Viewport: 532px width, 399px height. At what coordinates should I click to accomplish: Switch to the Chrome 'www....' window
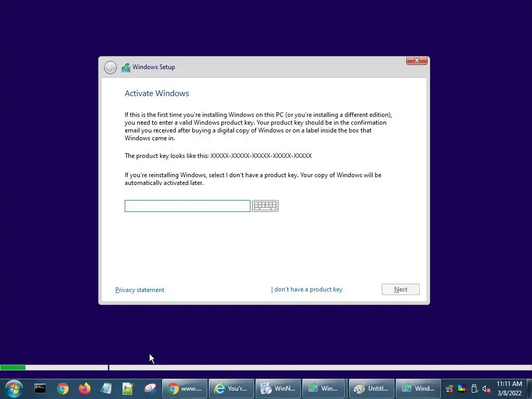point(184,389)
